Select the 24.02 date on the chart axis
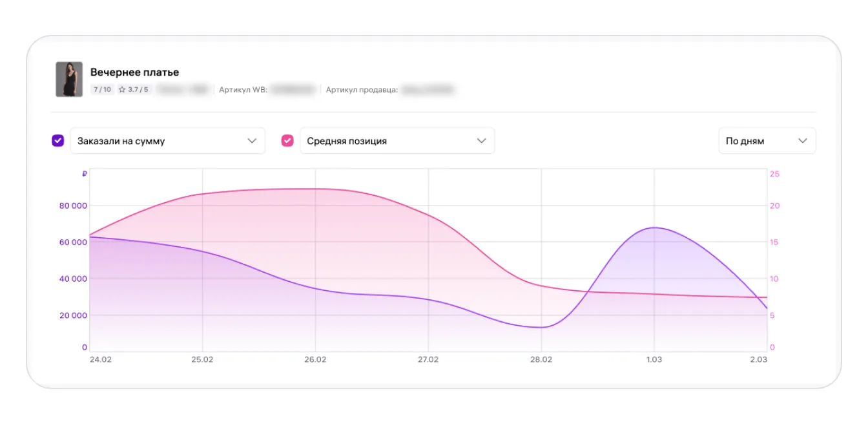 point(100,359)
